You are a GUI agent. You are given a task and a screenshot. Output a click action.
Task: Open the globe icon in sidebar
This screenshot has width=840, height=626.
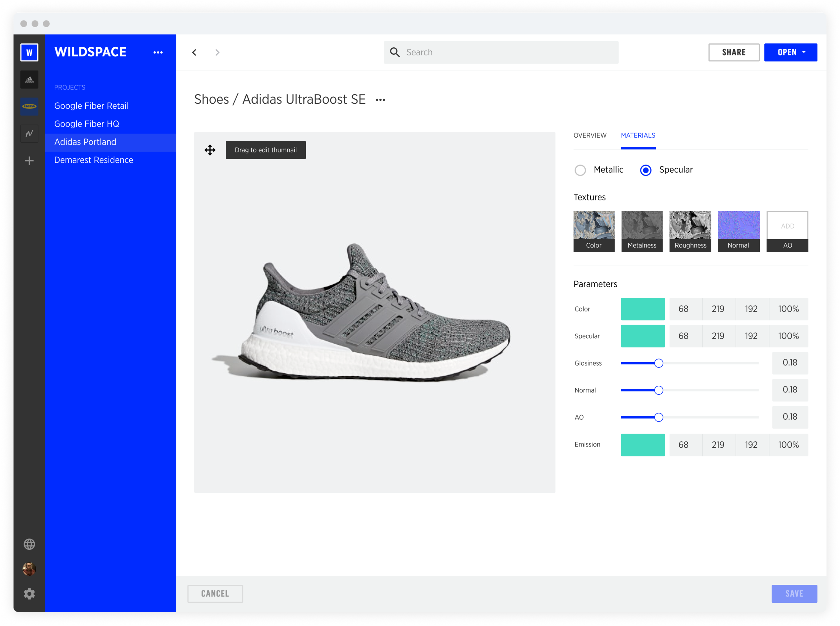[29, 544]
